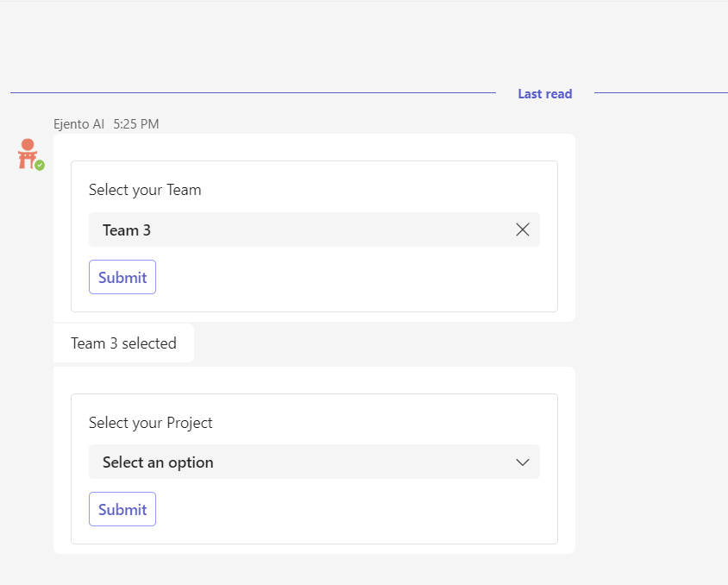The image size is (728, 585).
Task: Select the "Team 3 selected" message bubble
Action: (x=123, y=343)
